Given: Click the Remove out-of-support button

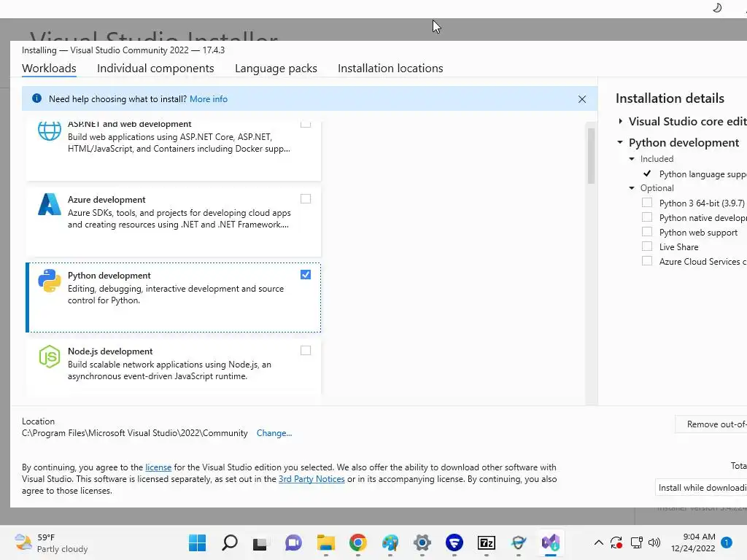Looking at the screenshot, I should [711, 424].
